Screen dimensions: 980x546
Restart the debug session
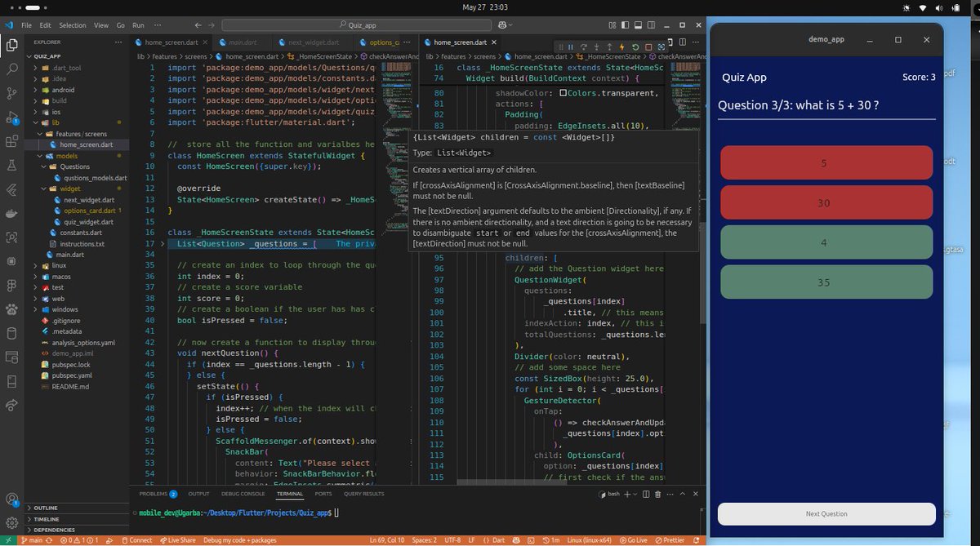point(635,47)
